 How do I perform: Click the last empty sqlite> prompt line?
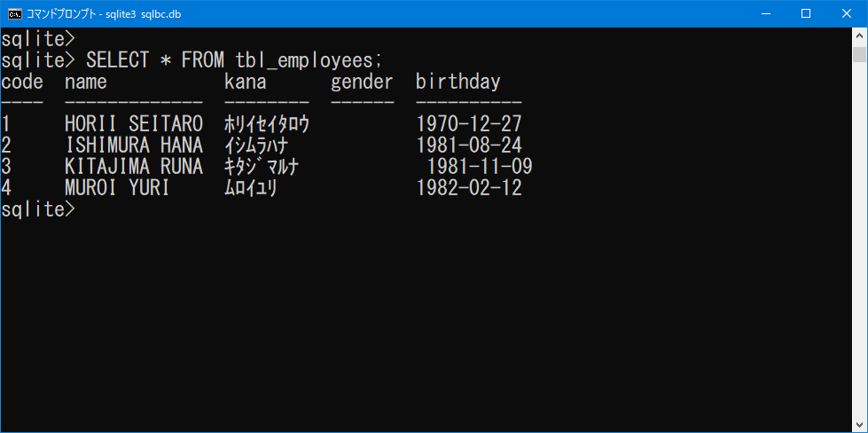pos(37,209)
